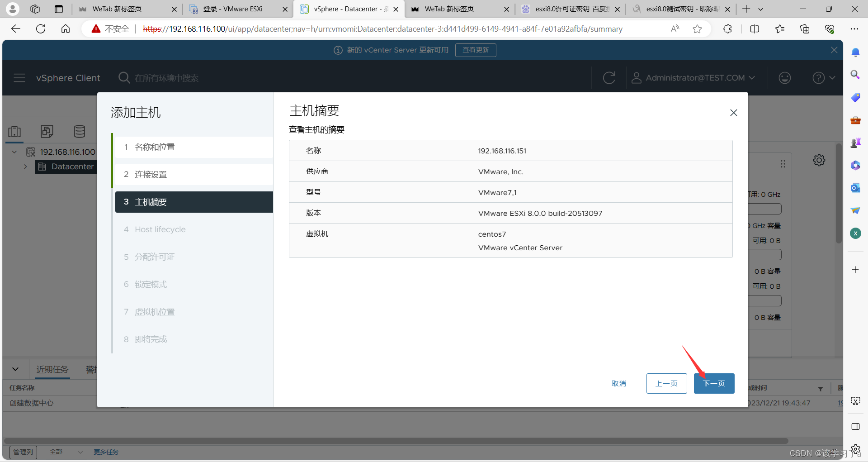Click sidebar search magnifier icon

pos(855,75)
